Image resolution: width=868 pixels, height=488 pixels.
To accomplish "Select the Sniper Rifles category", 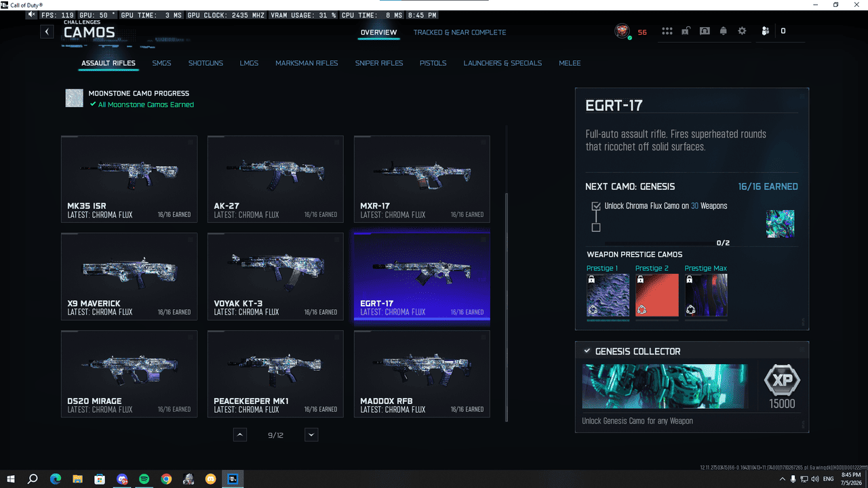I will [x=379, y=63].
